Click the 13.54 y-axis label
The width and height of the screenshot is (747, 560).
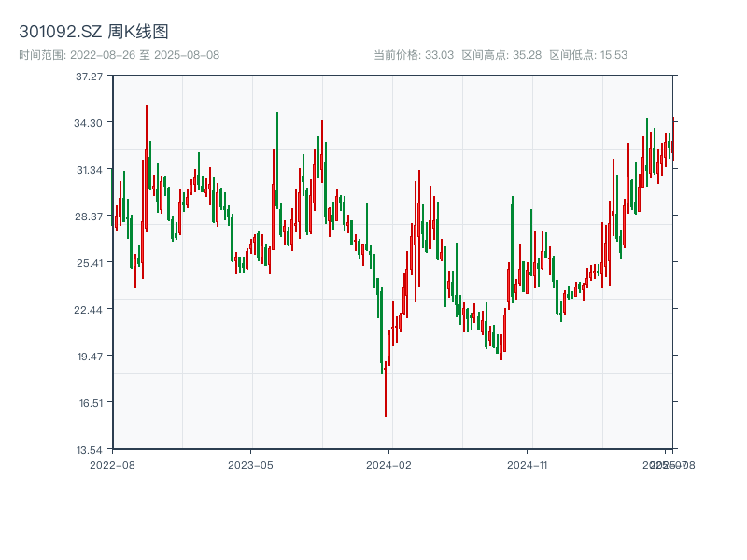90,450
